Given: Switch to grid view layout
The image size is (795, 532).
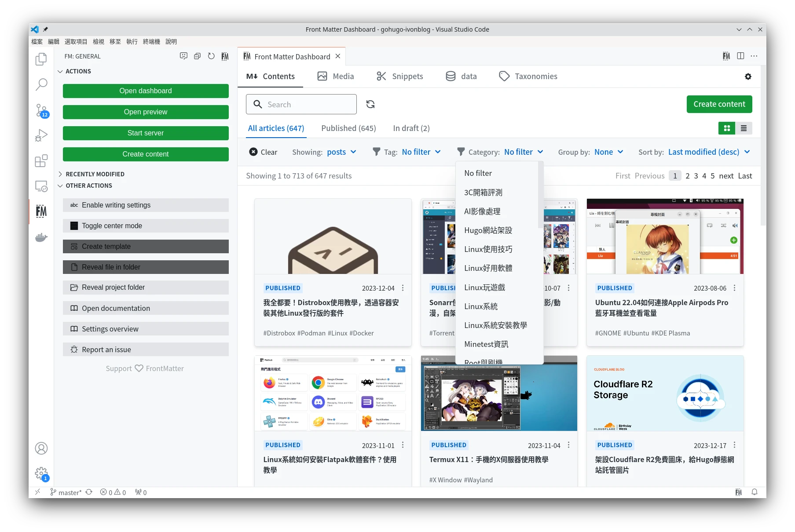Looking at the screenshot, I should click(727, 128).
